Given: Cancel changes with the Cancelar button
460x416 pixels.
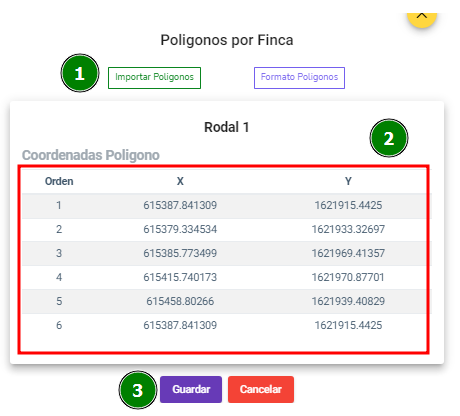Looking at the screenshot, I should 261,389.
